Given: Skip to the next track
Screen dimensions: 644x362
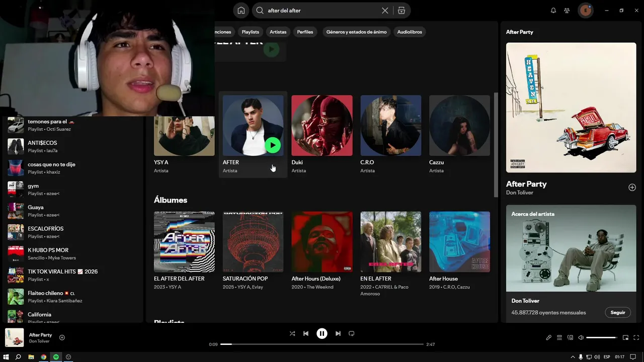Looking at the screenshot, I should coord(338,333).
